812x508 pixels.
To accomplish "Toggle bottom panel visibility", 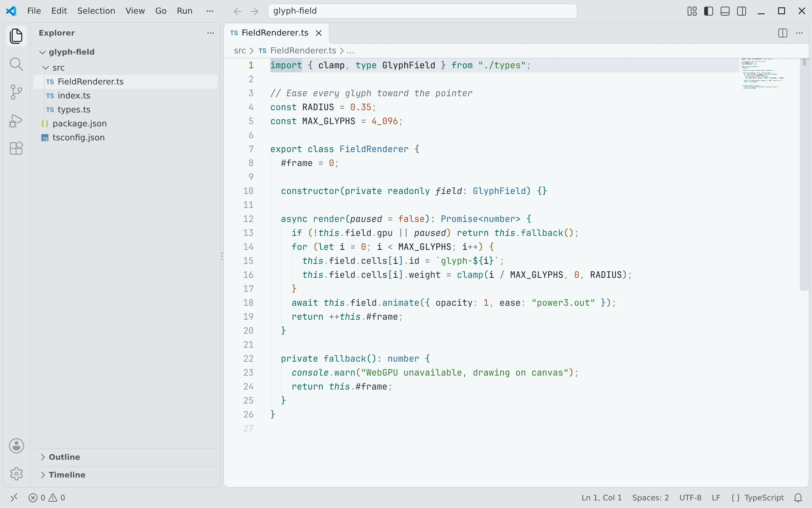I will coord(725,11).
